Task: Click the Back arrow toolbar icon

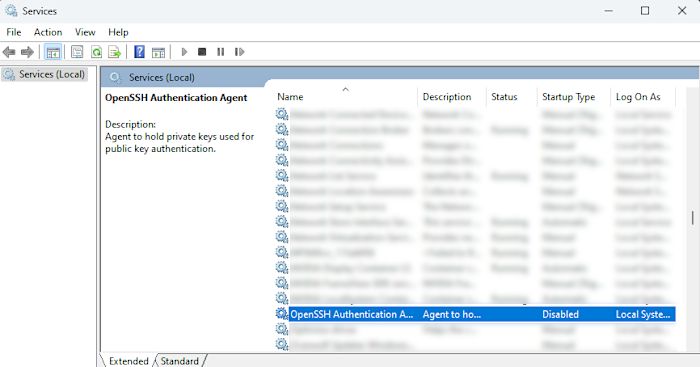Action: click(9, 52)
